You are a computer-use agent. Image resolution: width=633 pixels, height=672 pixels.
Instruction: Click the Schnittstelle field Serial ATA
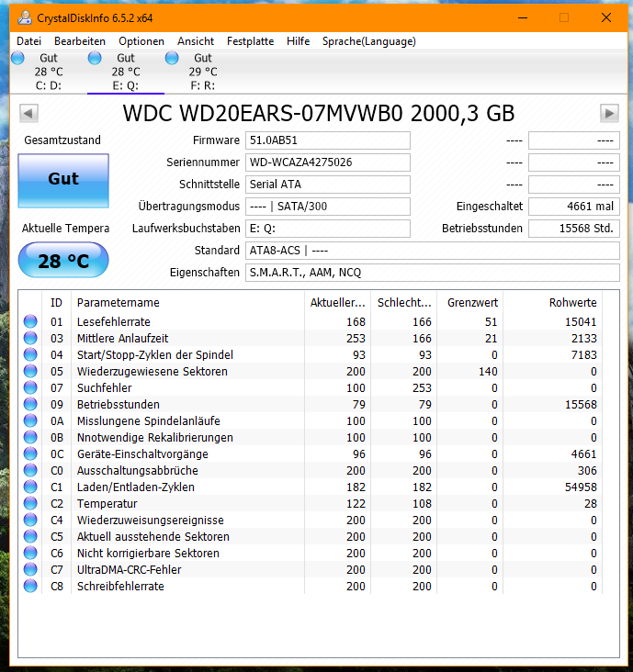pos(328,185)
